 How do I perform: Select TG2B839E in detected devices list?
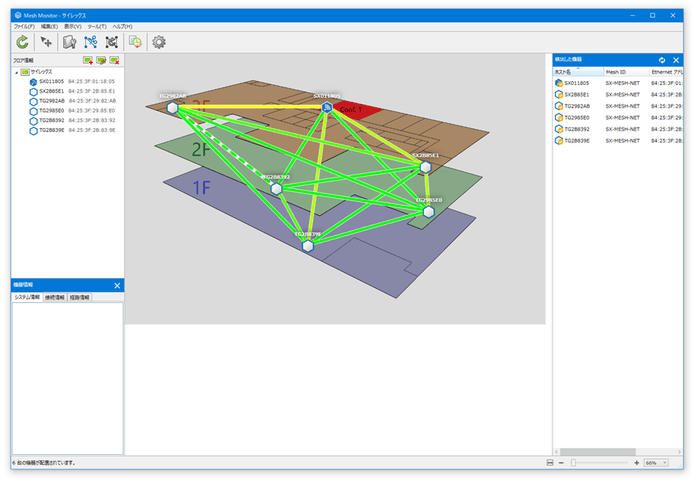pyautogui.click(x=578, y=141)
